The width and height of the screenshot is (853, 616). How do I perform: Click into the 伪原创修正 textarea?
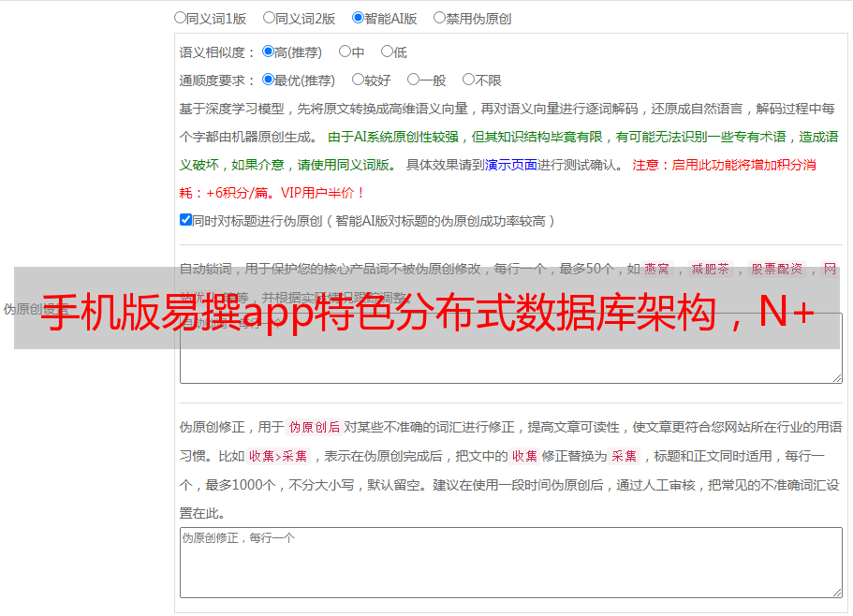[511, 563]
